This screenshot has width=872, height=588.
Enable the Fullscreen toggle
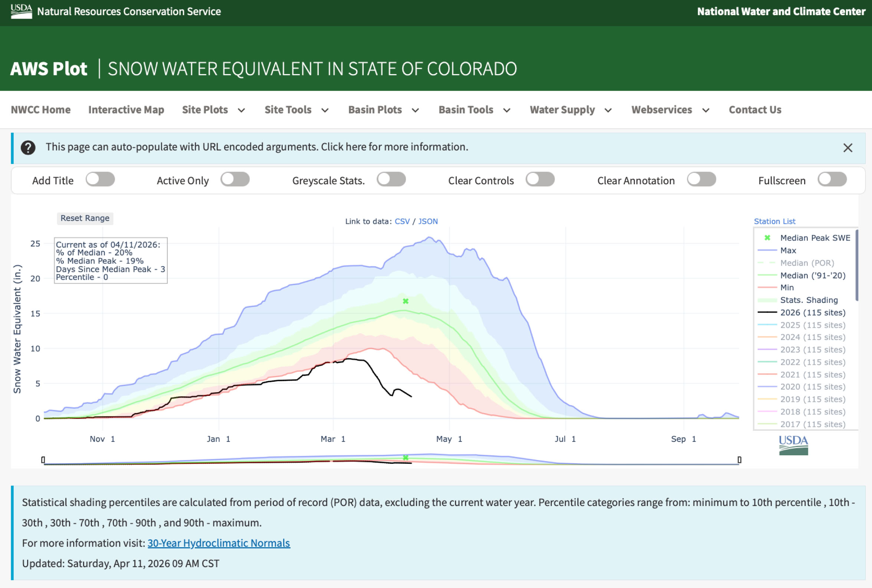(x=832, y=179)
